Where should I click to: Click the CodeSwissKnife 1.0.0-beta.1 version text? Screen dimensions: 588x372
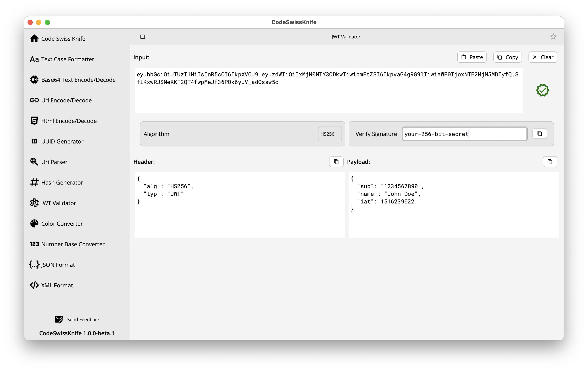(x=77, y=333)
